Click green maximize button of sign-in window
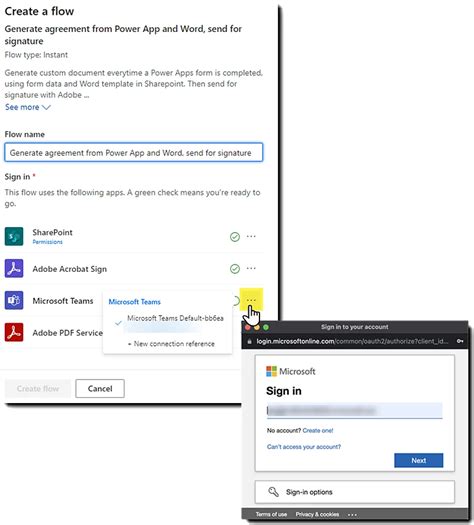This screenshot has height=525, width=474. [x=266, y=327]
